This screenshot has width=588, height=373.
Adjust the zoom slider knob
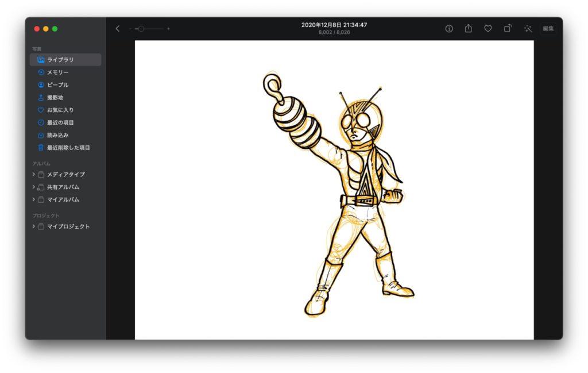[x=141, y=29]
